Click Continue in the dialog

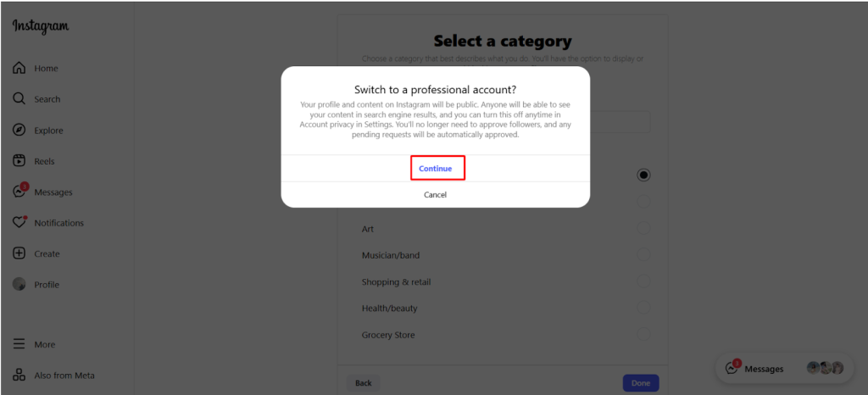click(436, 169)
